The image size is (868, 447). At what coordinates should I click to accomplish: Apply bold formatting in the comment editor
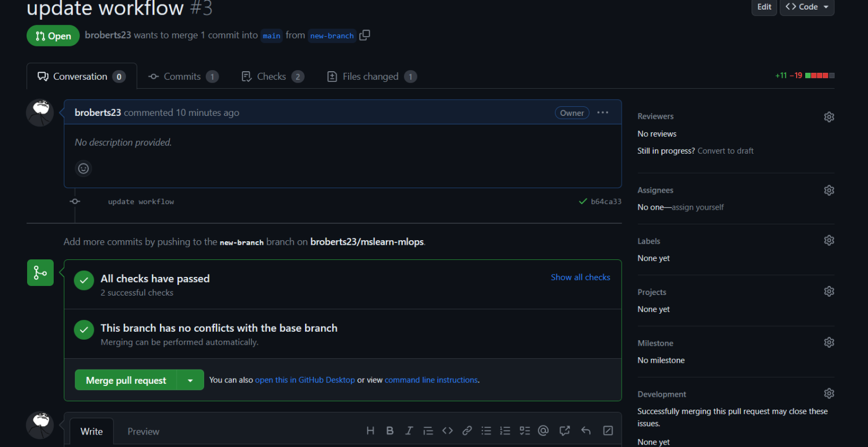click(x=390, y=431)
